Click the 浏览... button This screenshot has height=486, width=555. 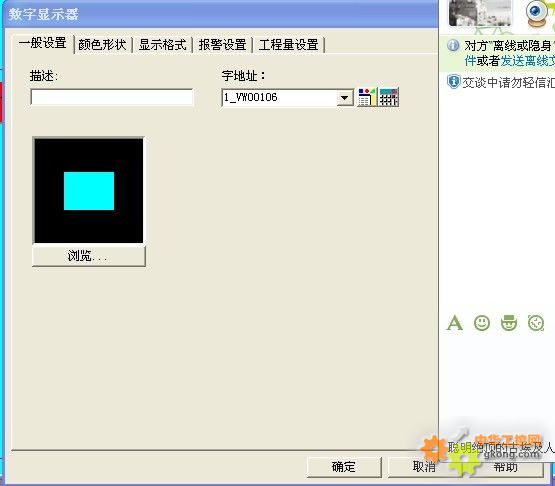point(88,256)
